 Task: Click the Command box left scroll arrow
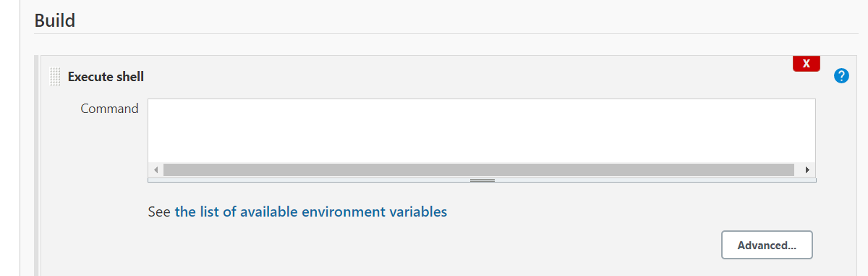pyautogui.click(x=156, y=170)
